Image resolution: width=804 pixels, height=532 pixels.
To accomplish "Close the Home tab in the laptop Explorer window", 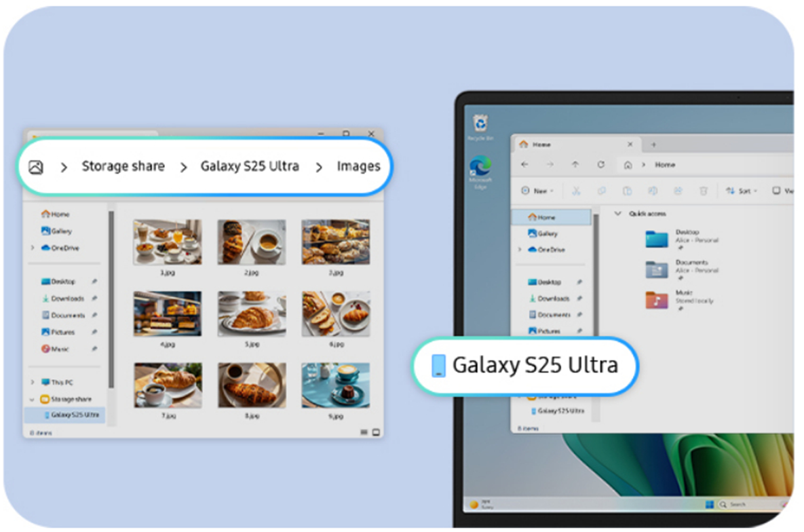I will (630, 145).
